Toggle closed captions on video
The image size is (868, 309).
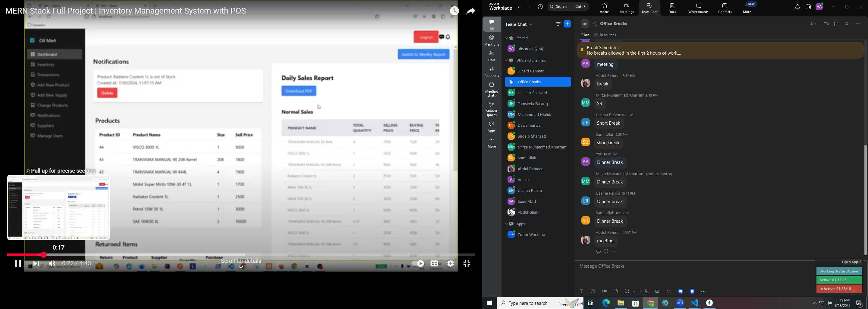pyautogui.click(x=435, y=263)
